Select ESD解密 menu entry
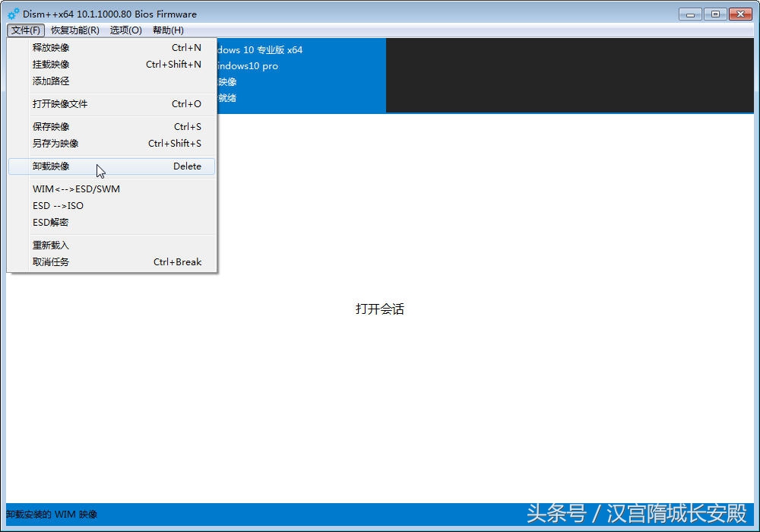Viewport: 760px width, 532px height. (x=112, y=223)
